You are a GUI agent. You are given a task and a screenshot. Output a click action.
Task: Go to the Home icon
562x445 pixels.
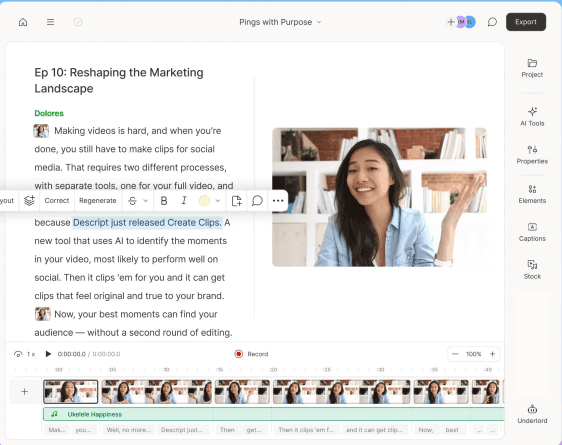tap(23, 22)
